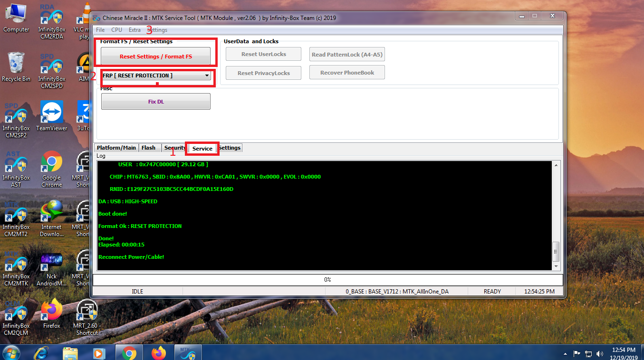644x360 pixels.
Task: Click the 'Reconnect Power/Cable!' log line
Action: click(x=131, y=257)
